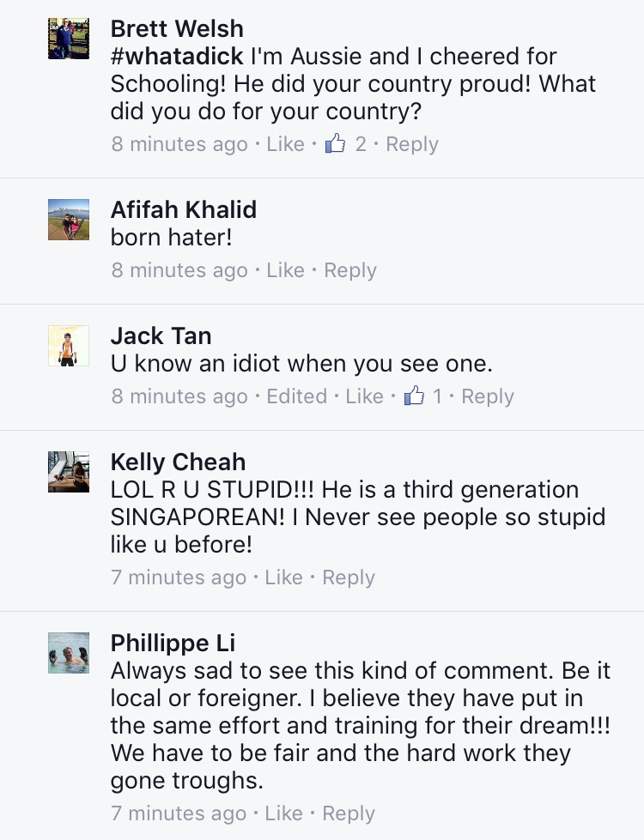Reply to Kelly Cheah's comment
This screenshot has width=644, height=840.
[x=349, y=577]
